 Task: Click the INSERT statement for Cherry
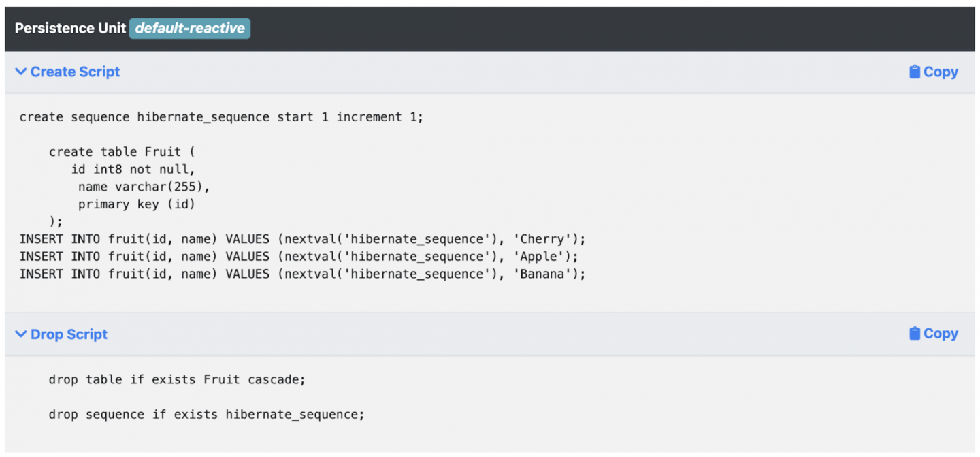[302, 239]
